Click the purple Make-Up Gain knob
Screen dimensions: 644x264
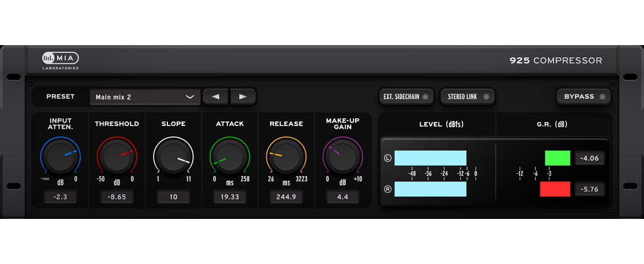(x=342, y=156)
